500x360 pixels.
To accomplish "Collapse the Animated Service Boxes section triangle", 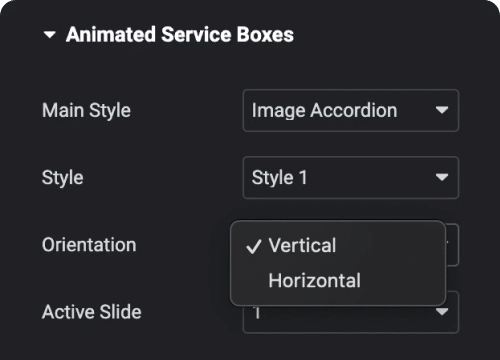I will tap(50, 35).
